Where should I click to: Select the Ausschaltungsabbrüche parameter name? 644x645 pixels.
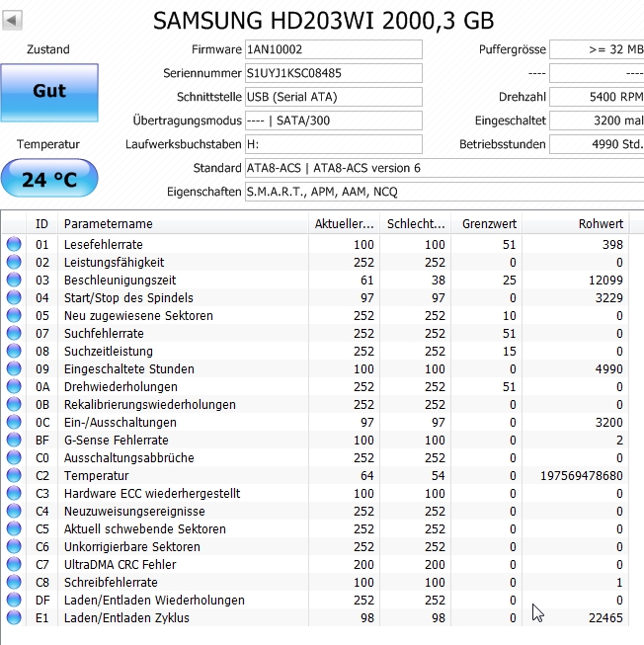[x=128, y=458]
